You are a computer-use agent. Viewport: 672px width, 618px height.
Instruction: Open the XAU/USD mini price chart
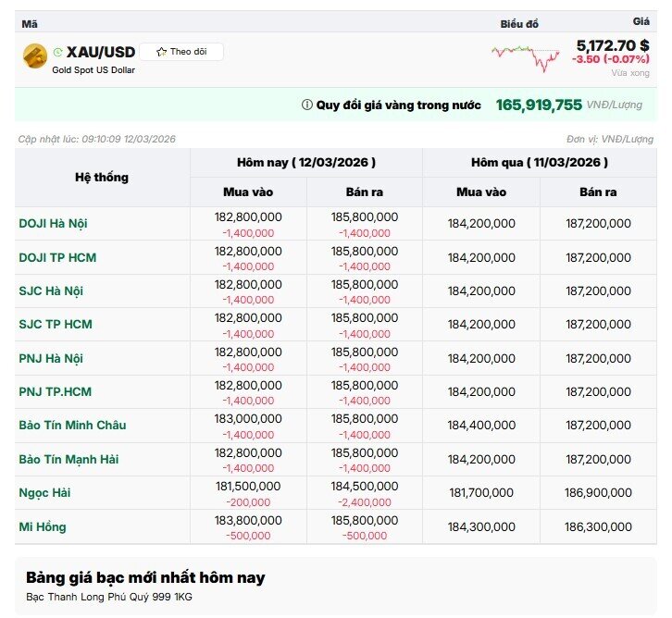click(x=525, y=57)
